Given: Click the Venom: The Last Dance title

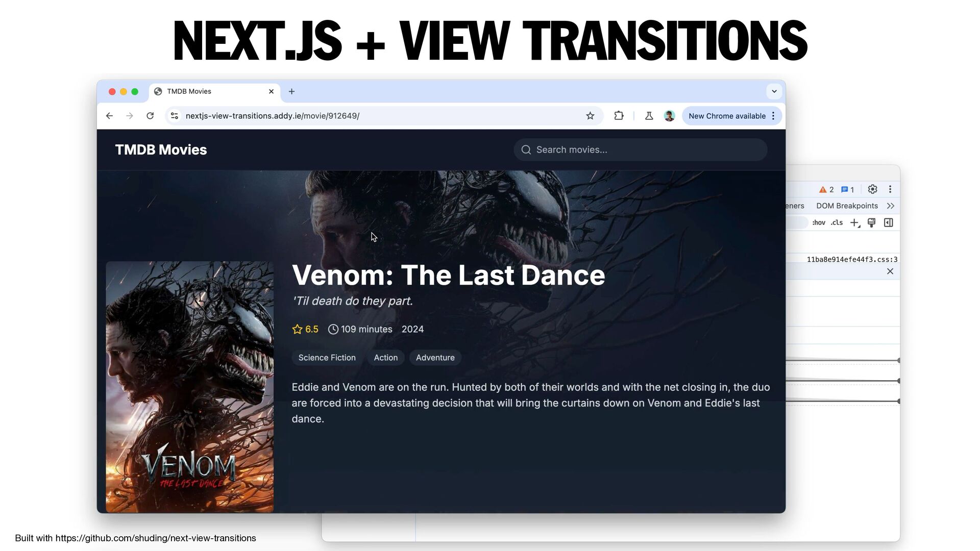Looking at the screenshot, I should click(x=448, y=275).
